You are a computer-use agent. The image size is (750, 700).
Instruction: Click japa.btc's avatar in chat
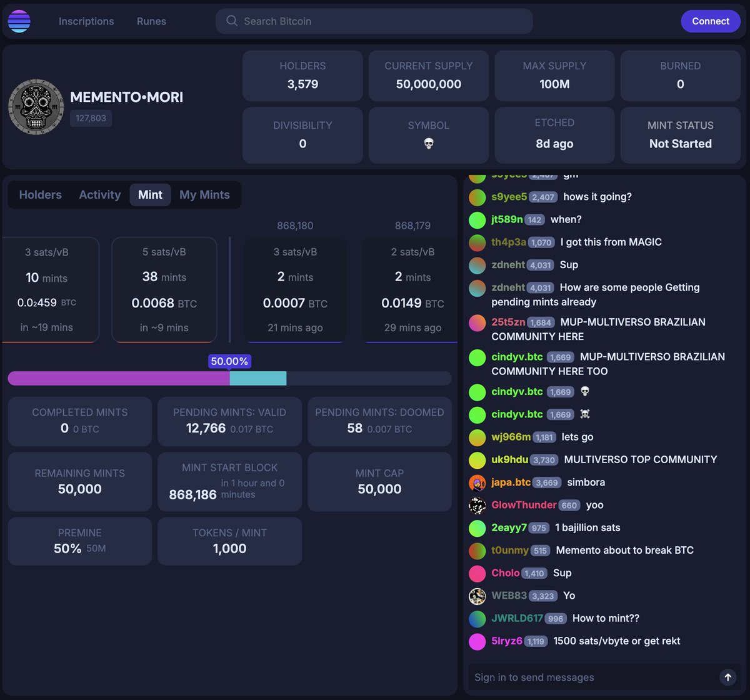477,482
